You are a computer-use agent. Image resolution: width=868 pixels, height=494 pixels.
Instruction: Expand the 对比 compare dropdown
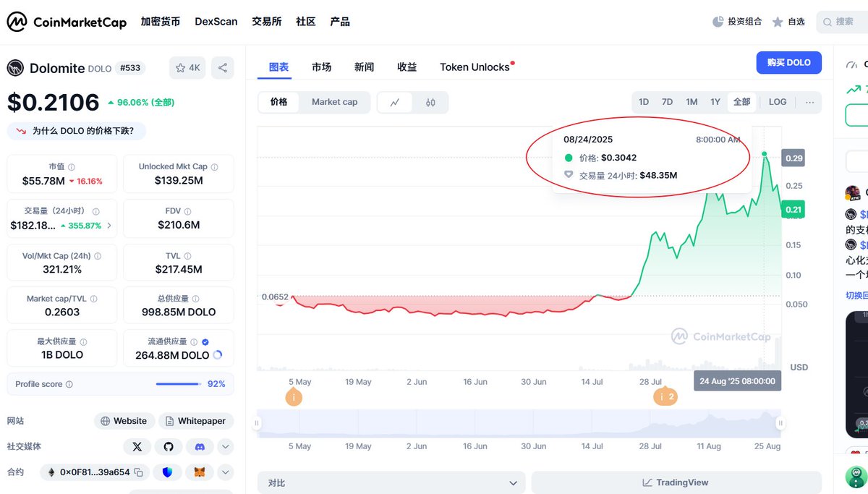coord(391,482)
